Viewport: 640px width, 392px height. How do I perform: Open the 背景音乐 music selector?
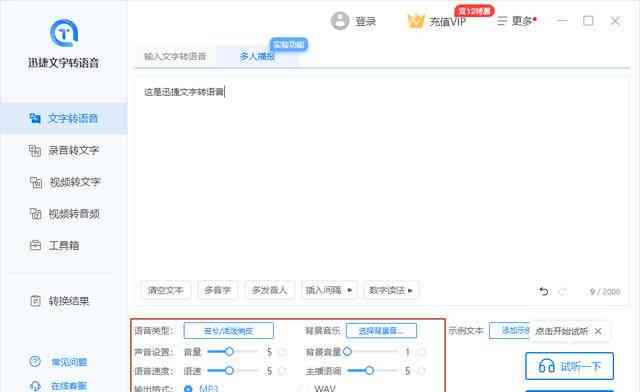[381, 331]
